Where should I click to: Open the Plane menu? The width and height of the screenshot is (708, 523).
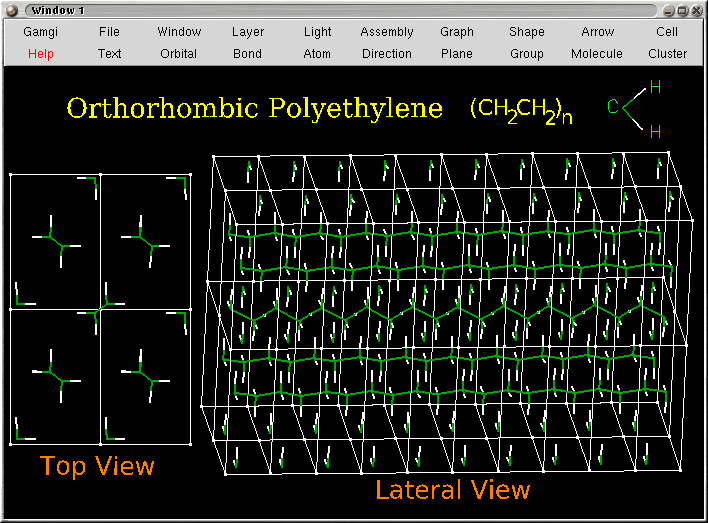click(457, 54)
